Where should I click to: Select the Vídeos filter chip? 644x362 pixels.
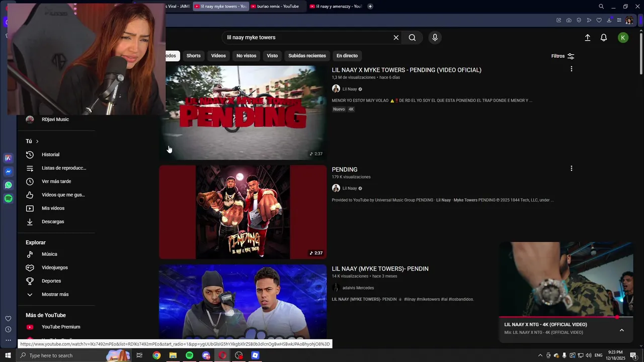[218, 56]
